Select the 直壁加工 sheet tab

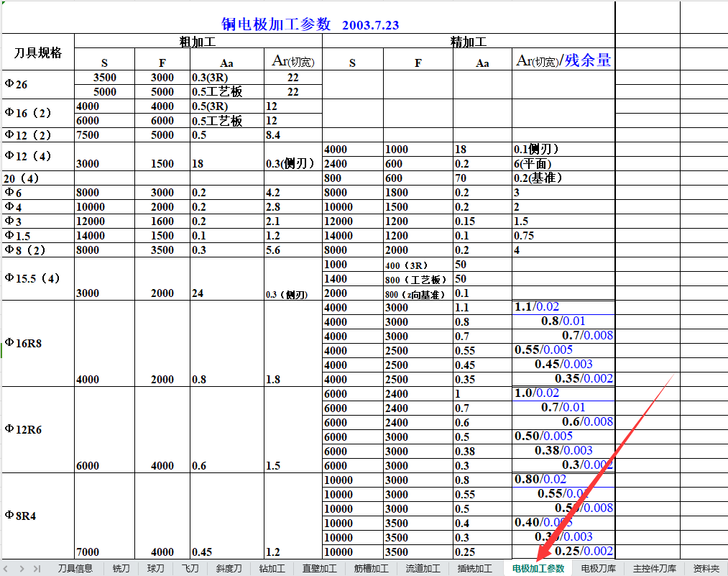point(319,568)
